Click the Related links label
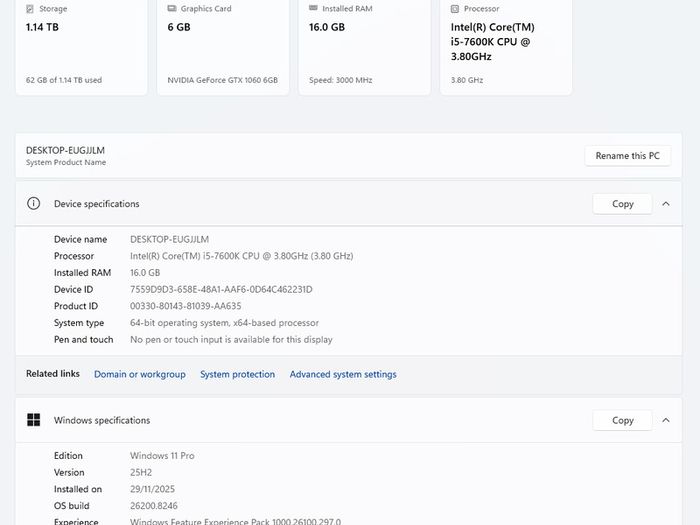 [x=53, y=374]
